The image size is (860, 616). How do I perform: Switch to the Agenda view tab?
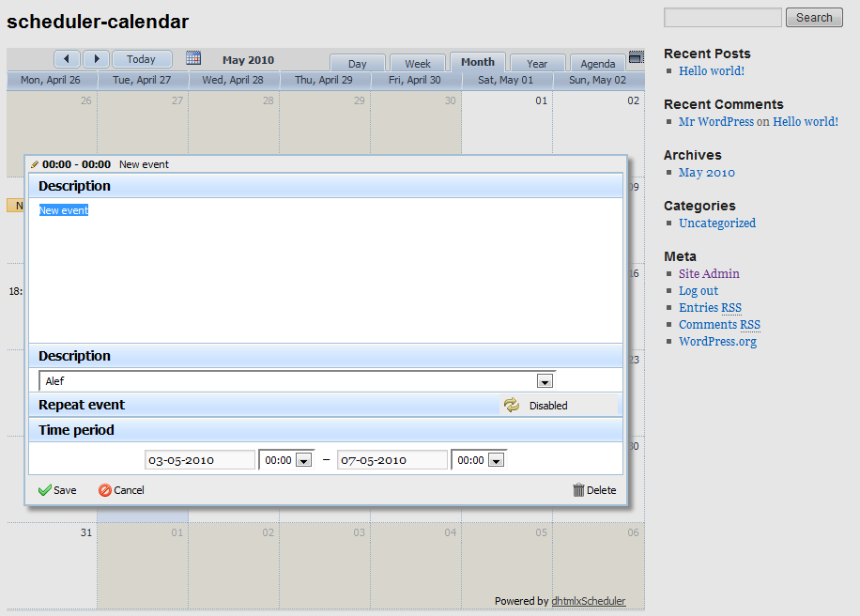pos(597,64)
